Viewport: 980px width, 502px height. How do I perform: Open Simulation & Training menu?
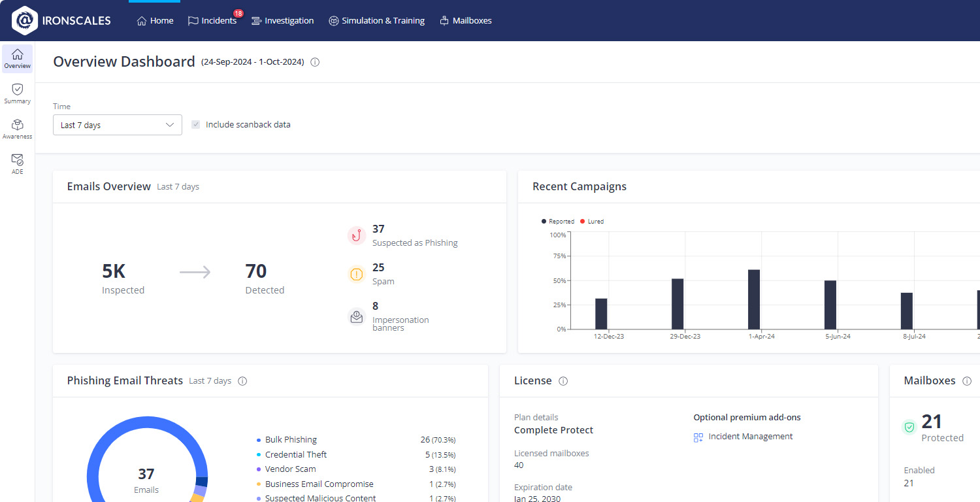pyautogui.click(x=377, y=21)
